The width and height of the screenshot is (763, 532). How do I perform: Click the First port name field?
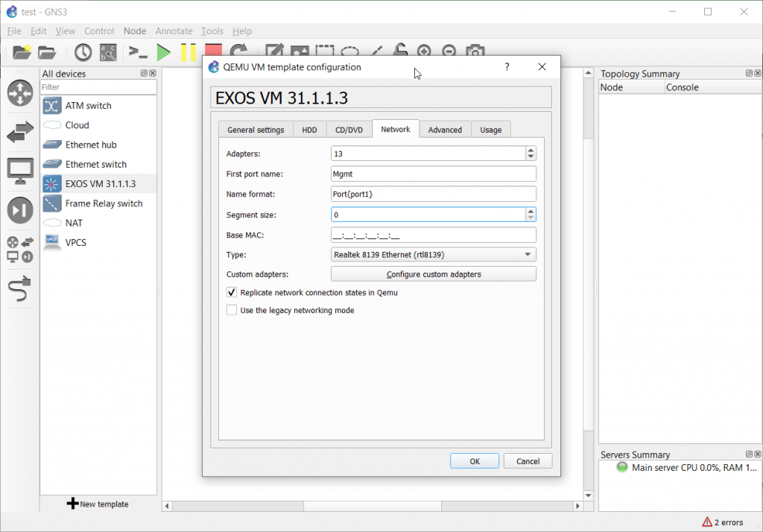click(x=434, y=174)
